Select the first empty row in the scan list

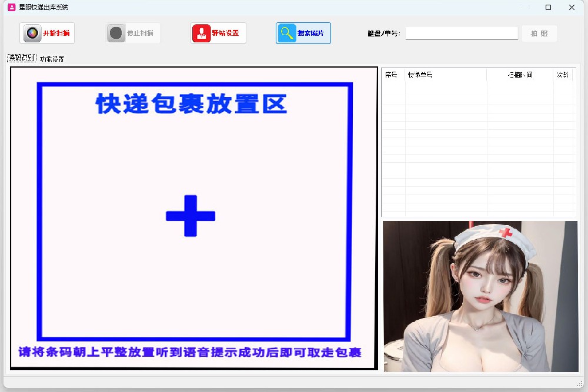coord(477,85)
